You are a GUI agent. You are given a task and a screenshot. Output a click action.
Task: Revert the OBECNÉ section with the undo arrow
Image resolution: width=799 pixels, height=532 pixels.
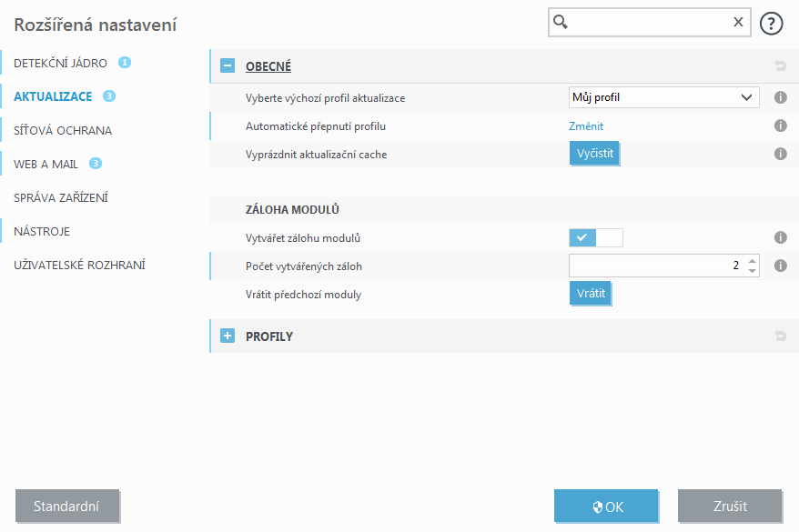pos(780,65)
